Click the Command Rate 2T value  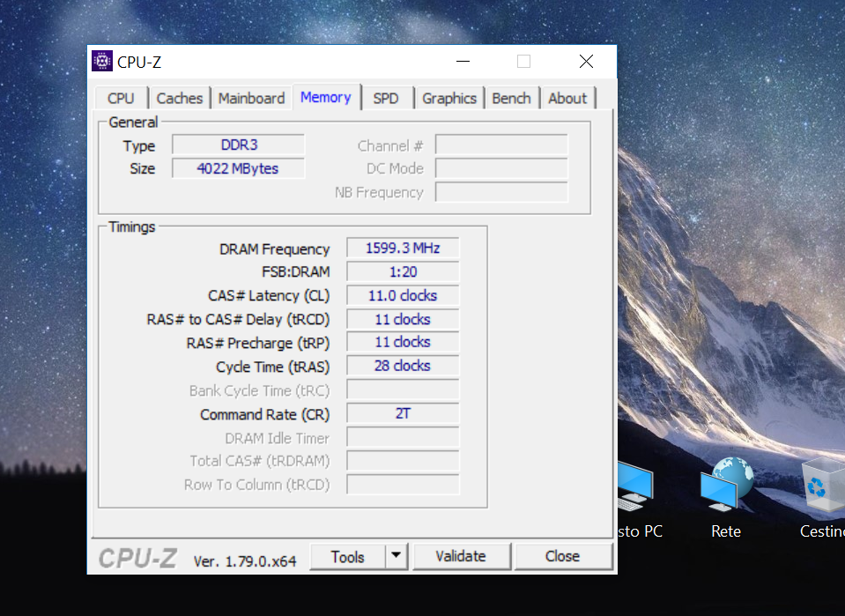tap(403, 413)
